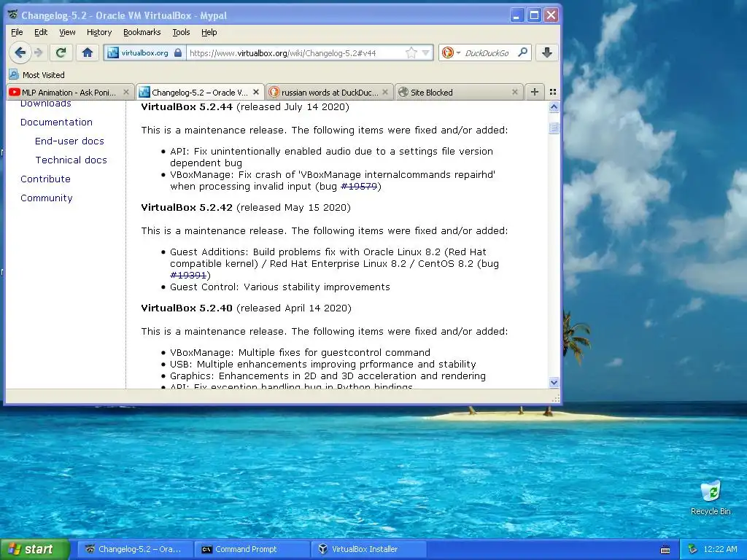Click the Mypal raccoon icon in title bar
747x560 pixels.
coord(13,15)
